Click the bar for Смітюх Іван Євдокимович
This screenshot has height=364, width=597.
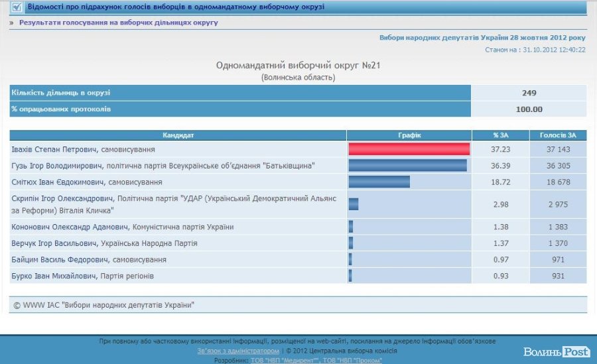379,182
